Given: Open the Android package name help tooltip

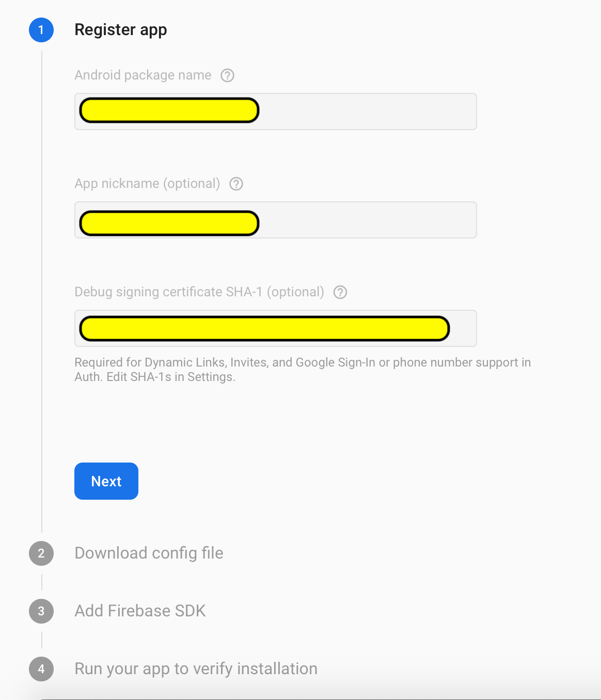Looking at the screenshot, I should 227,75.
